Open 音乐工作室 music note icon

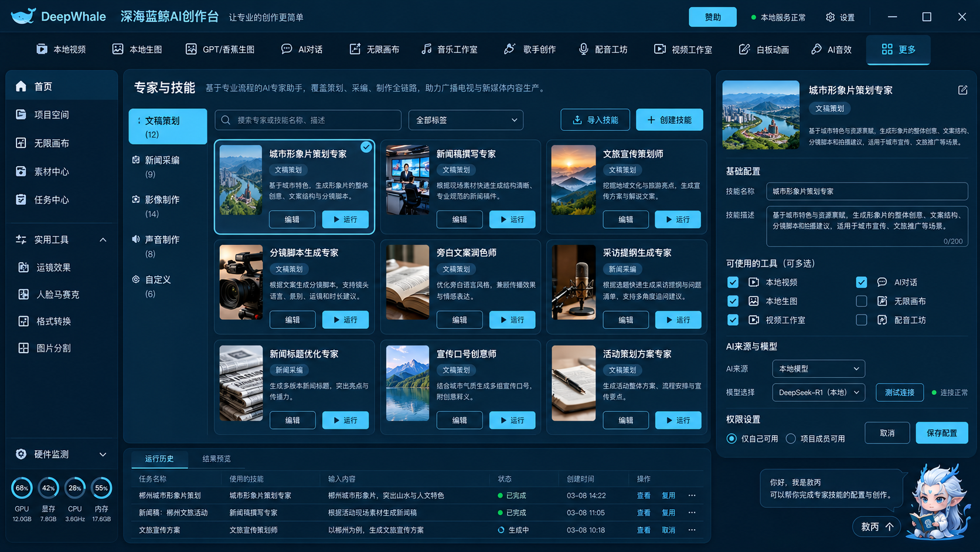[426, 49]
